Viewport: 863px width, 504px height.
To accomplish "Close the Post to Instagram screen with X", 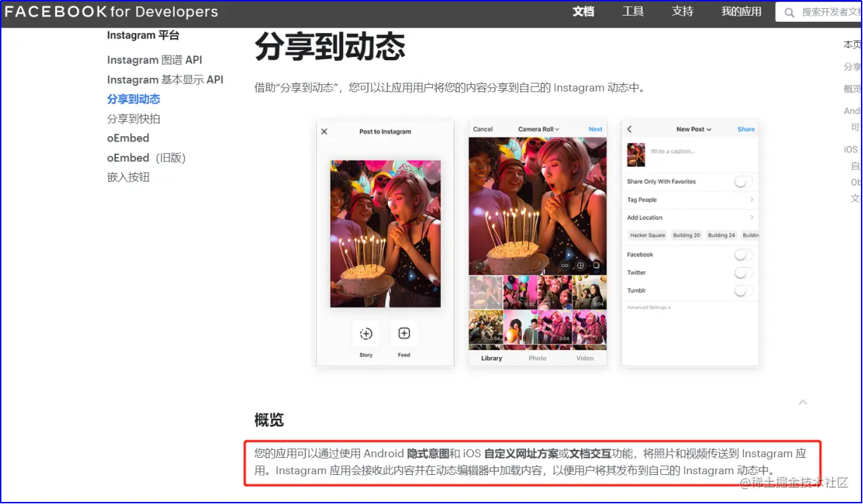I will (324, 131).
